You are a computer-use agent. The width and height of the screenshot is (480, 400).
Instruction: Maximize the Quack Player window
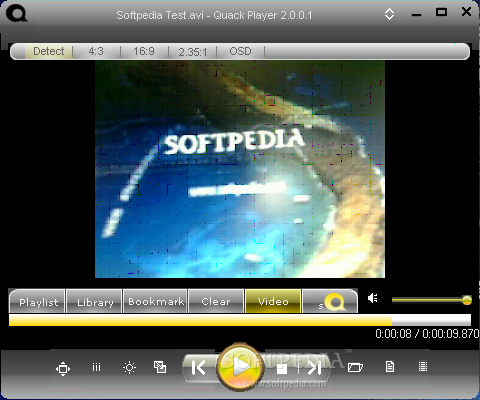pyautogui.click(x=441, y=12)
